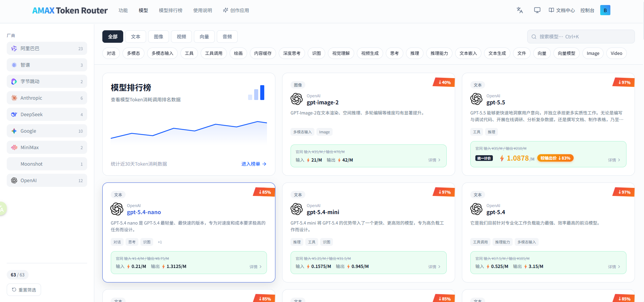
Task: Select the 视频 category tab
Action: 181,37
